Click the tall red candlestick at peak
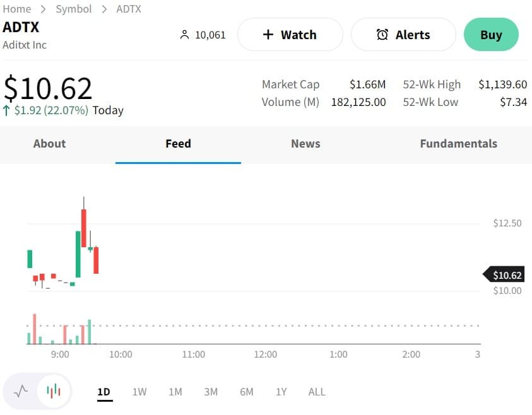The height and width of the screenshot is (415, 532). (83, 228)
